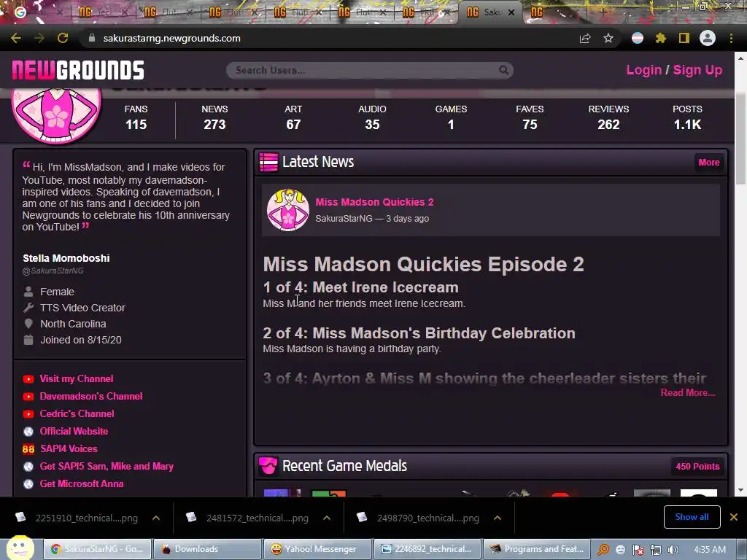Click the striped flag extension icon

638,38
